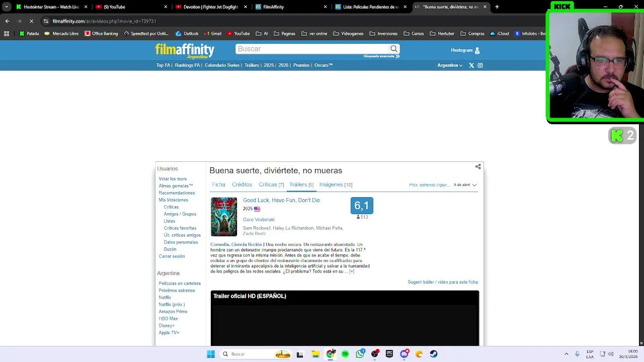Open Mercado Libre bookmark
Image resolution: width=644 pixels, height=362 pixels.
pos(61,34)
